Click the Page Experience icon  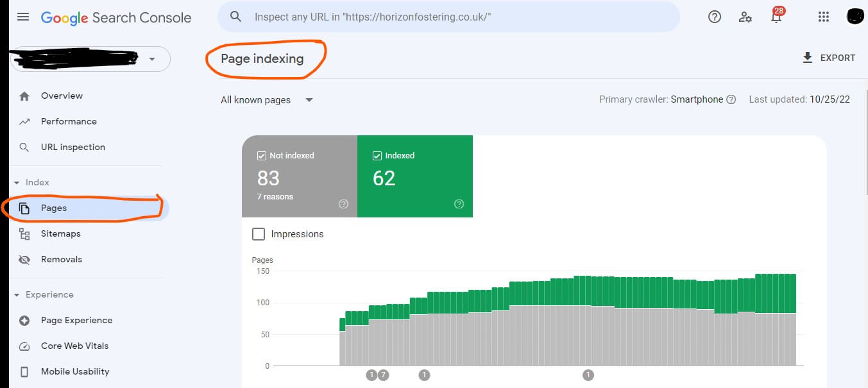(24, 321)
